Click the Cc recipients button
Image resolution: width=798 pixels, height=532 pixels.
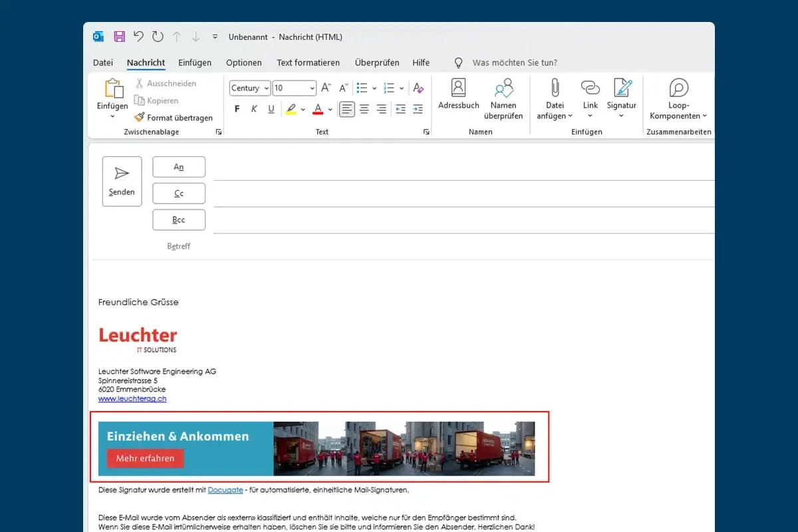[179, 194]
